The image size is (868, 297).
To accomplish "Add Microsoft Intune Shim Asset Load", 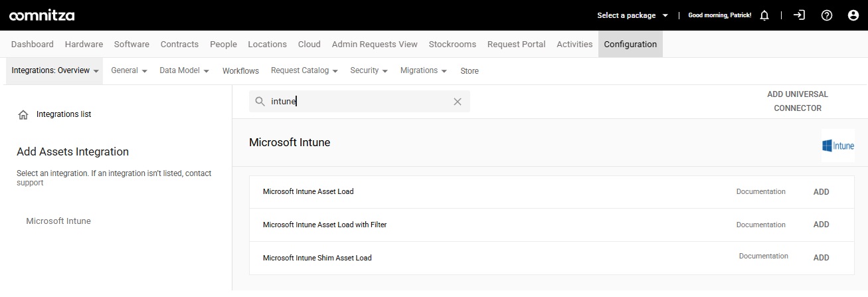I will click(x=821, y=258).
